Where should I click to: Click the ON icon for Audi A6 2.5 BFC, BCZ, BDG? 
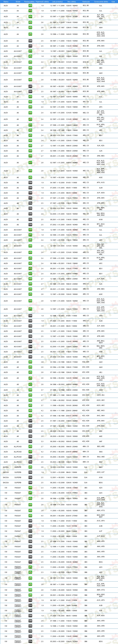coord(30,225)
